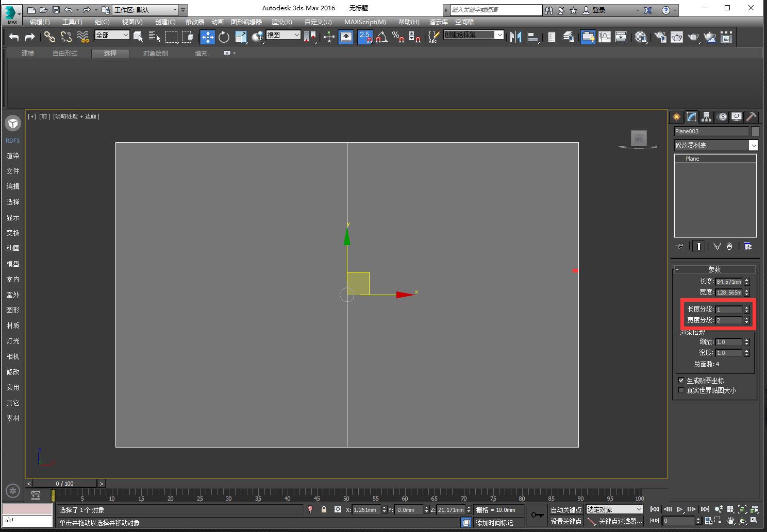The height and width of the screenshot is (532, 767).
Task: Switch to the Motion command panel
Action: point(722,117)
